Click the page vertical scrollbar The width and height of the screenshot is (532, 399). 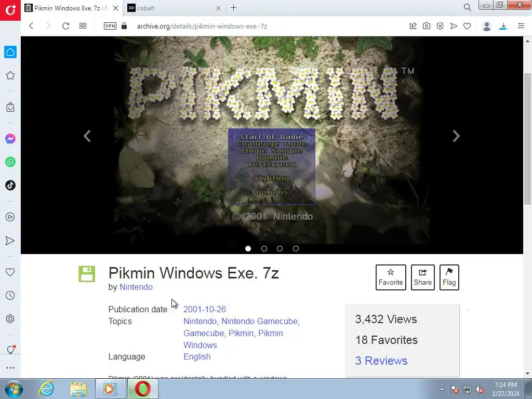coord(527,139)
